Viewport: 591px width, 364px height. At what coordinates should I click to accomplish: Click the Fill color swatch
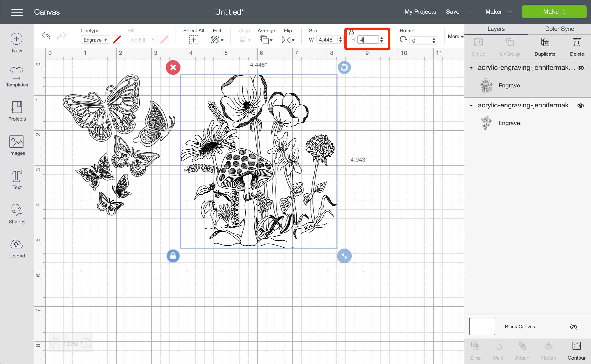(165, 40)
